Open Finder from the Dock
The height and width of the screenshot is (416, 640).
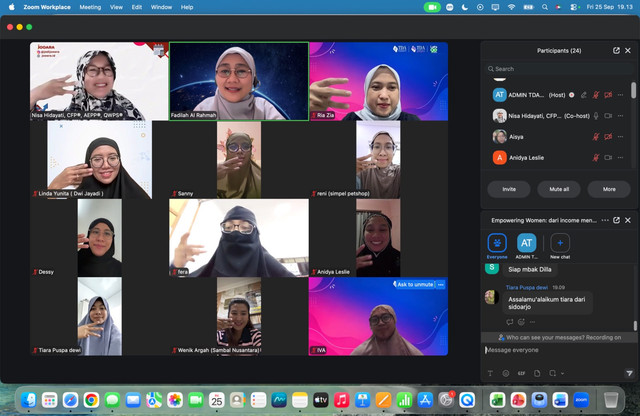29,400
